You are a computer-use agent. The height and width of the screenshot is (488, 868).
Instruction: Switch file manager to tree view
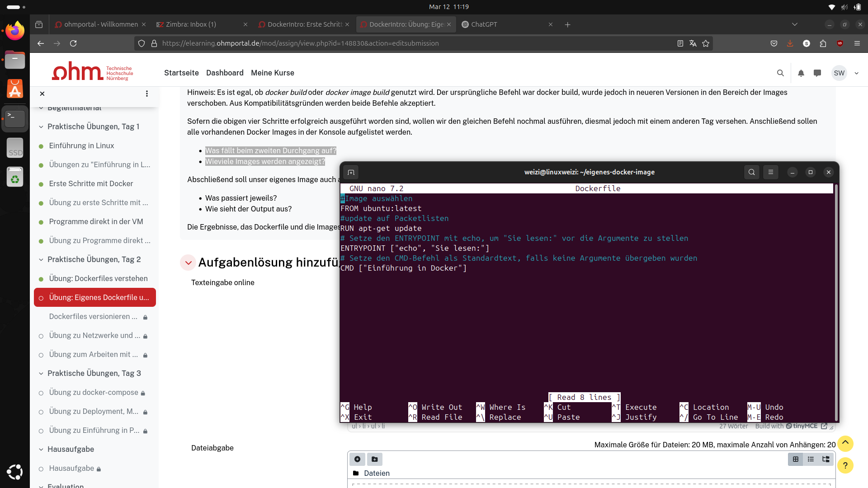826,459
